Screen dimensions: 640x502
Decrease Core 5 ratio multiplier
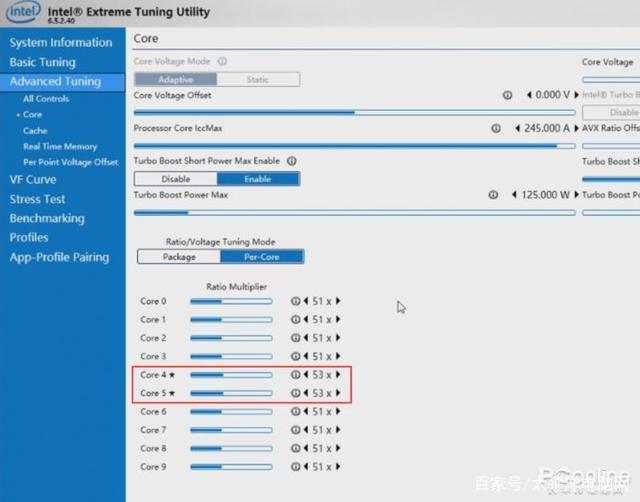(x=306, y=393)
